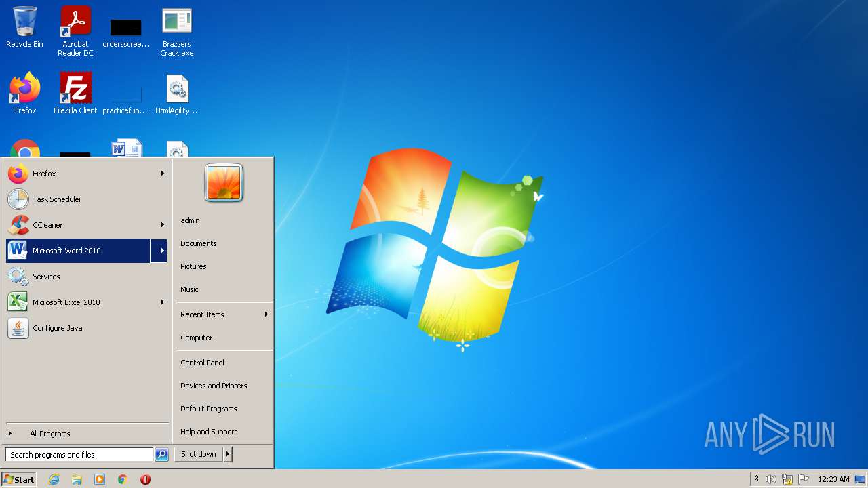The width and height of the screenshot is (868, 488).
Task: Open shut down options arrow
Action: (x=228, y=455)
